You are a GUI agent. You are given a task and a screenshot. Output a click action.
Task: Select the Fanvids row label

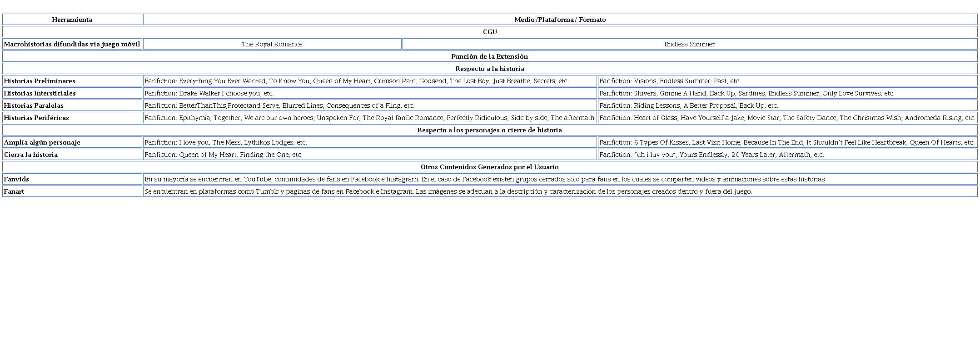point(16,179)
